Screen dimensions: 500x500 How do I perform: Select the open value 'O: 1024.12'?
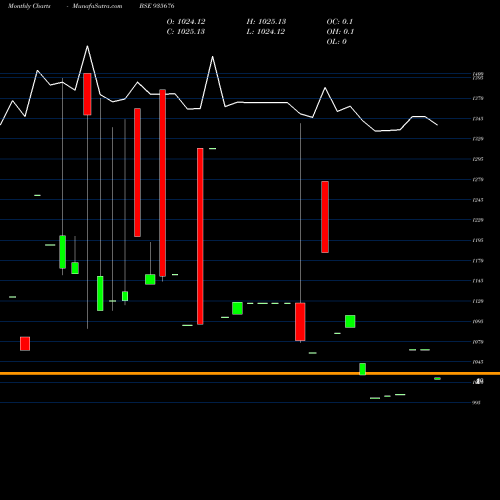(186, 22)
